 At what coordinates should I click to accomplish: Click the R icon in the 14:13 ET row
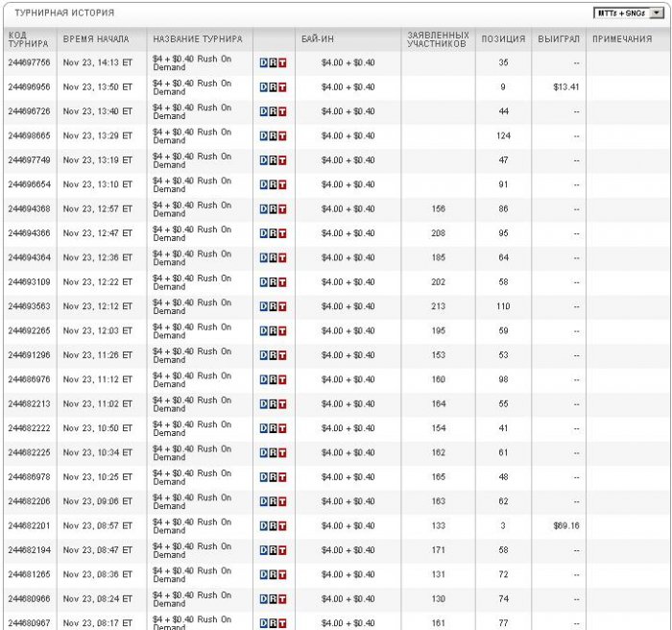click(x=273, y=63)
